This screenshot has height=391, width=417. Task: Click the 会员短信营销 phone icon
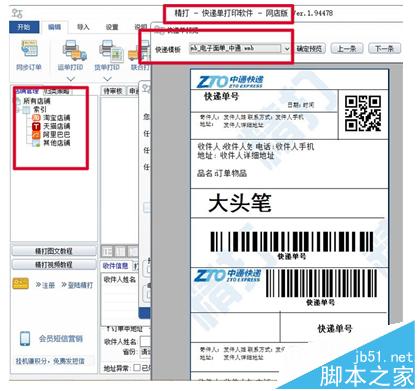25,339
